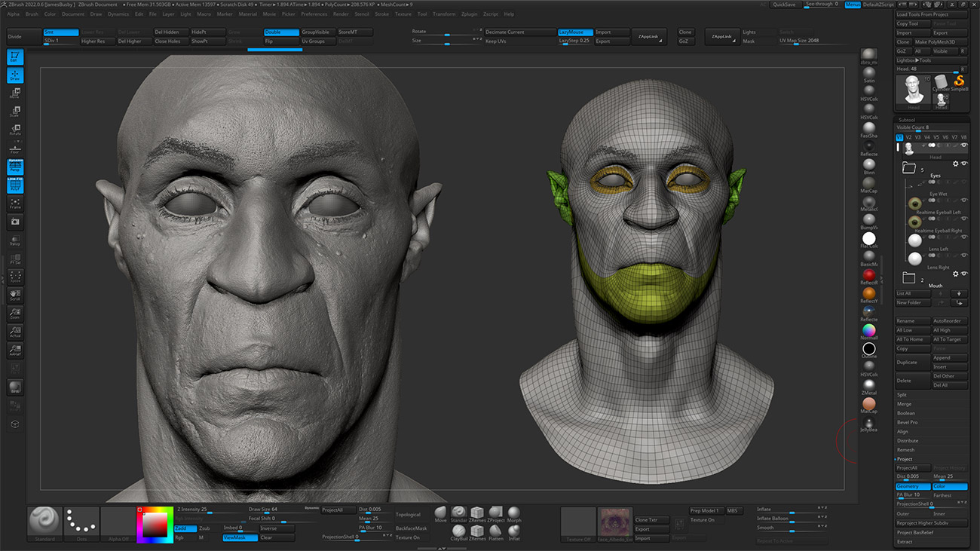Screen dimensions: 980x551
Task: Select the Draw mode icon
Action: coord(15,75)
